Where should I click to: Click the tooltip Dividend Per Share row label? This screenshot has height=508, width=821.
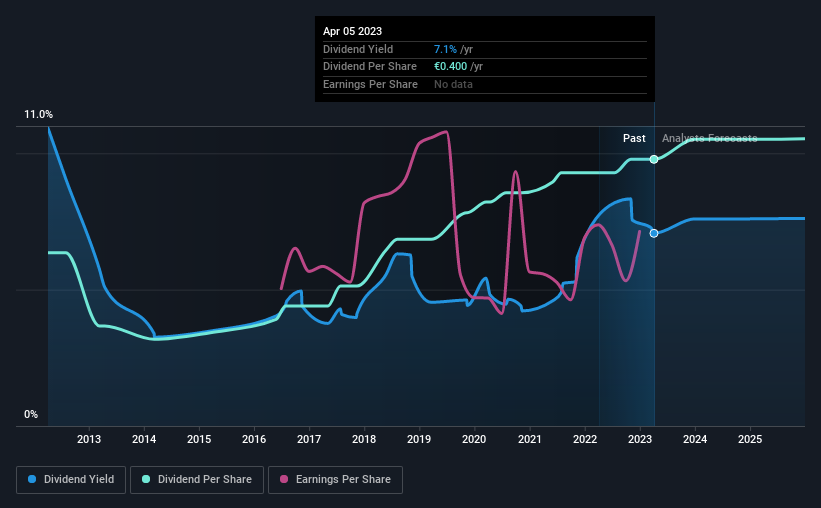(370, 67)
